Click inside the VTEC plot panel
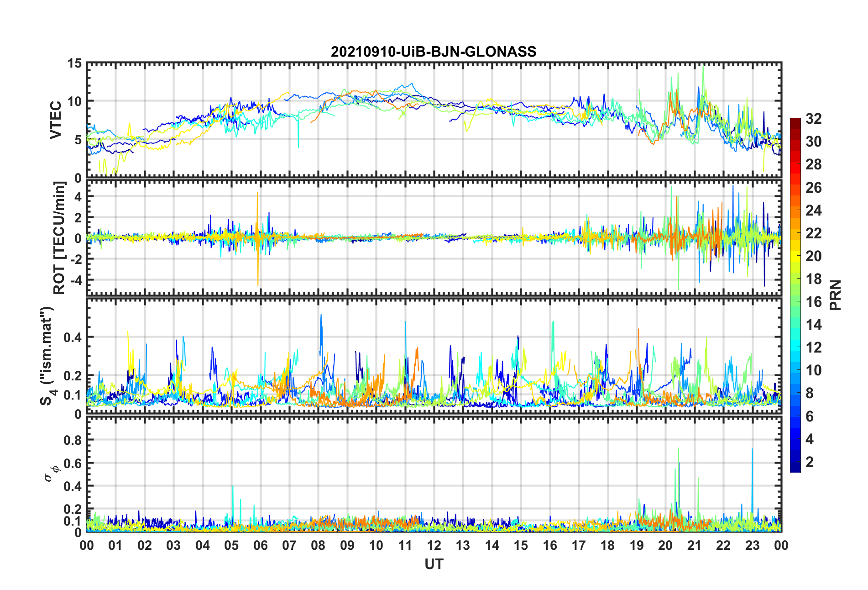 [434, 120]
